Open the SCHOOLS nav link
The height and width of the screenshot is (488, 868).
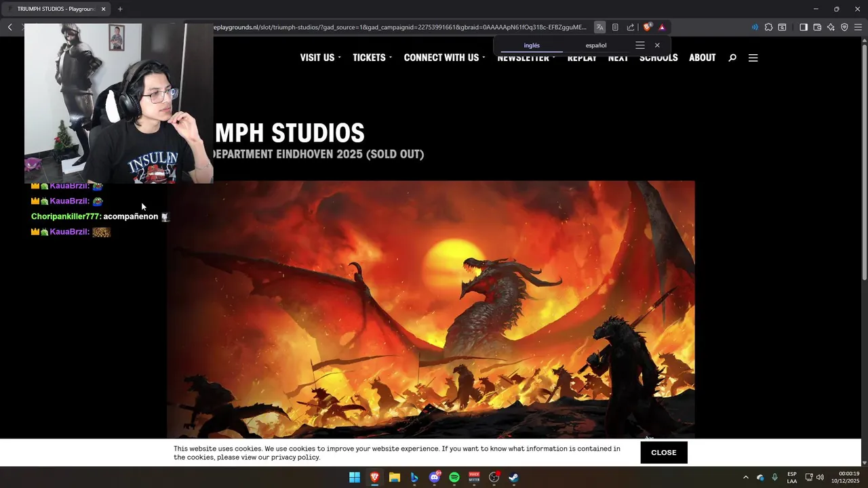click(x=658, y=58)
